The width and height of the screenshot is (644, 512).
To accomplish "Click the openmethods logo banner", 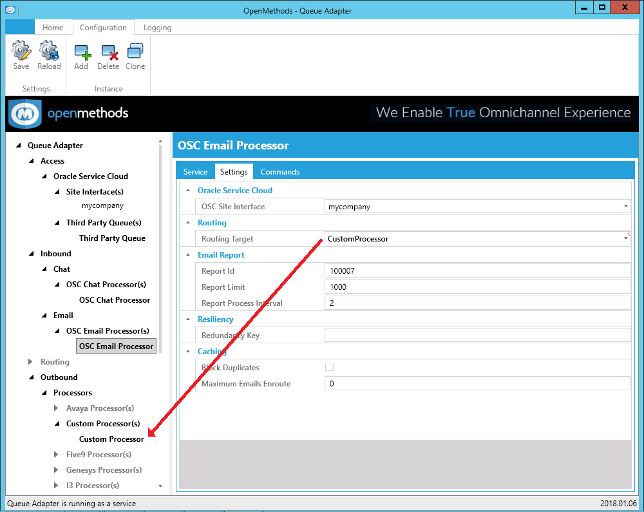I will point(69,113).
